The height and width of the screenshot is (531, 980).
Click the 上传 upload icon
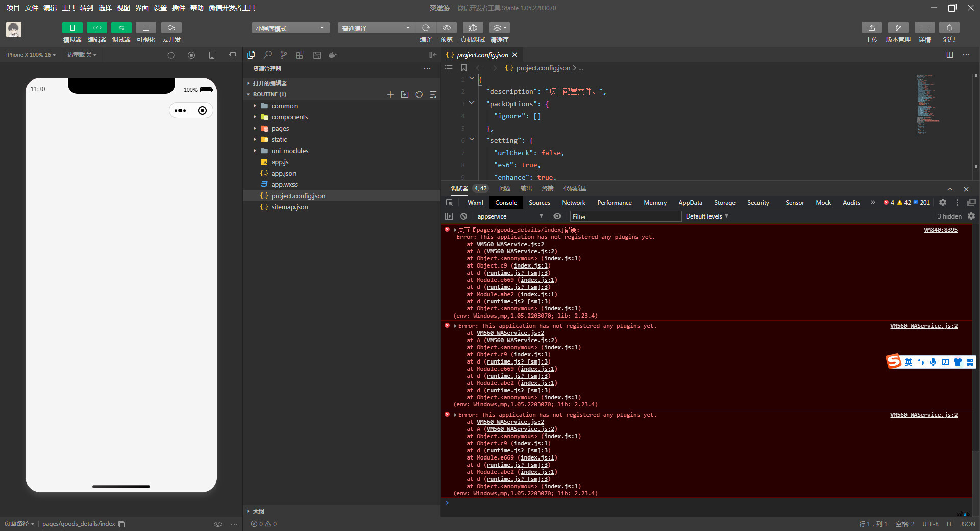872,28
